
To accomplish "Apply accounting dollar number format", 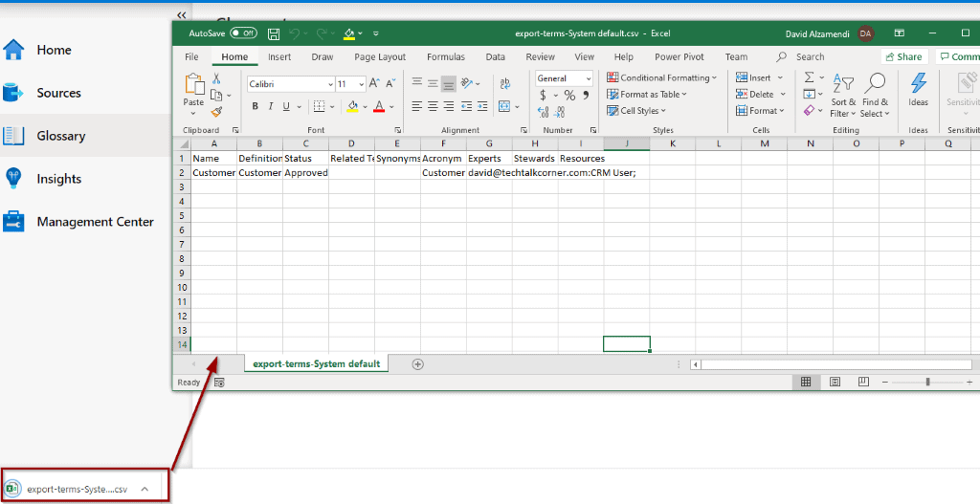I will point(543,95).
